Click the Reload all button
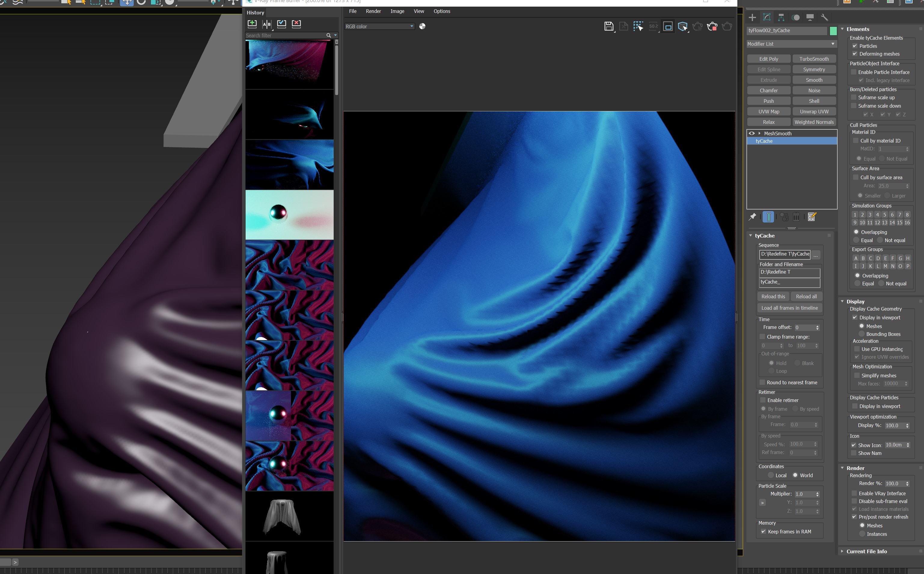This screenshot has width=924, height=574. (x=806, y=296)
